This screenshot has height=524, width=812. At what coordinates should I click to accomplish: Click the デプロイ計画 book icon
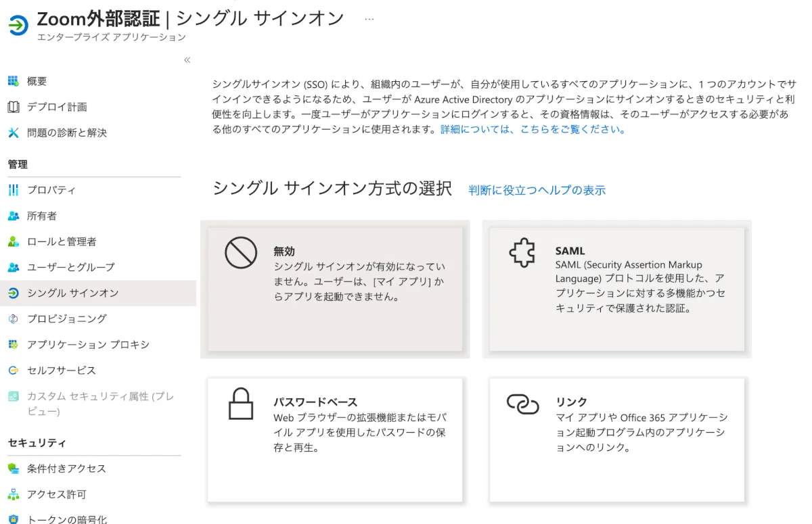click(13, 107)
